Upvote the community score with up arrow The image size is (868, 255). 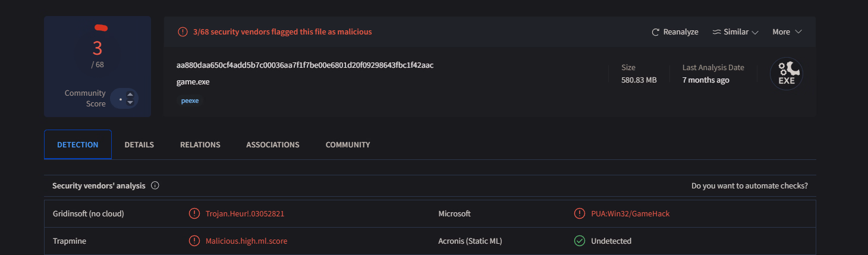(x=130, y=95)
